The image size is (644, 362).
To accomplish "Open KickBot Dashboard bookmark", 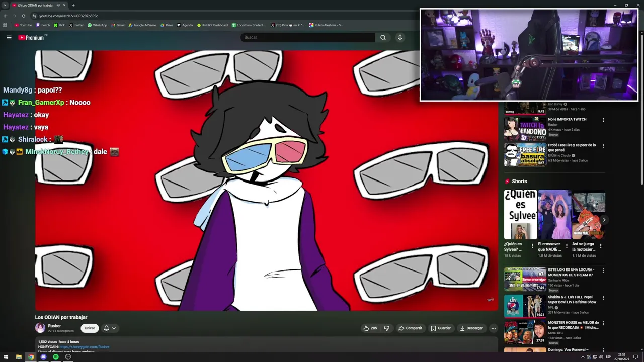I will coord(212,25).
